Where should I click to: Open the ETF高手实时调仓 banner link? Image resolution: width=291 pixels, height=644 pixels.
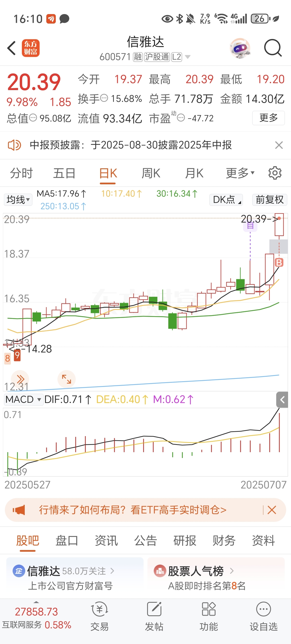[x=133, y=510]
